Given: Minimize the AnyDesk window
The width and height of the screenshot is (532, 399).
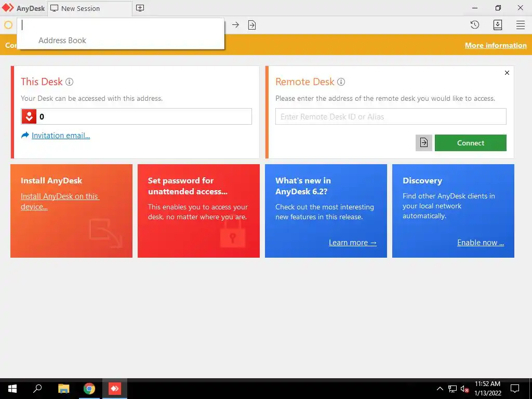Looking at the screenshot, I should click(x=475, y=8).
